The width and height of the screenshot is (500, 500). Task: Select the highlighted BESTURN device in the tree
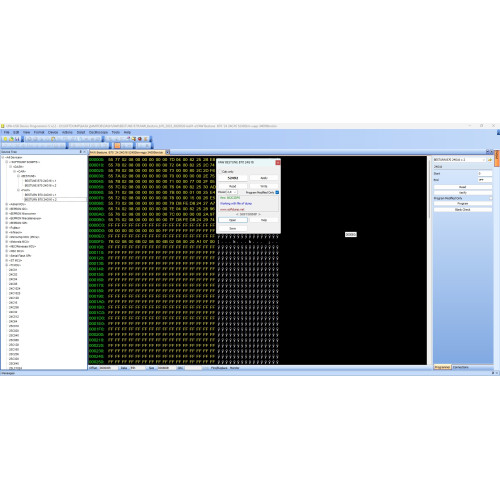pyautogui.click(x=55, y=199)
